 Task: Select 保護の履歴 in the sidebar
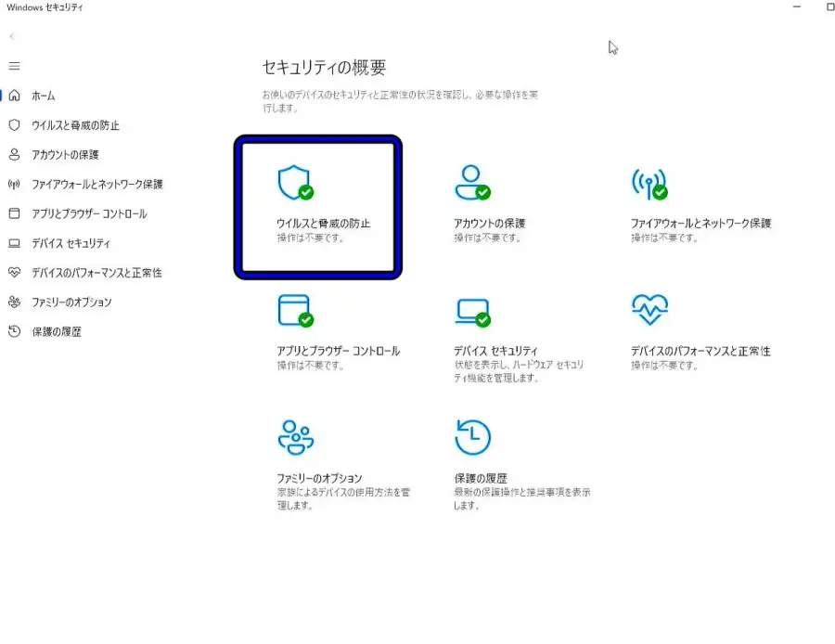click(57, 332)
